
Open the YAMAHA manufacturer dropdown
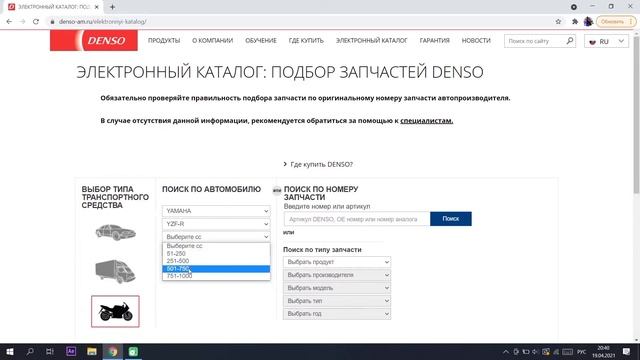tap(216, 211)
